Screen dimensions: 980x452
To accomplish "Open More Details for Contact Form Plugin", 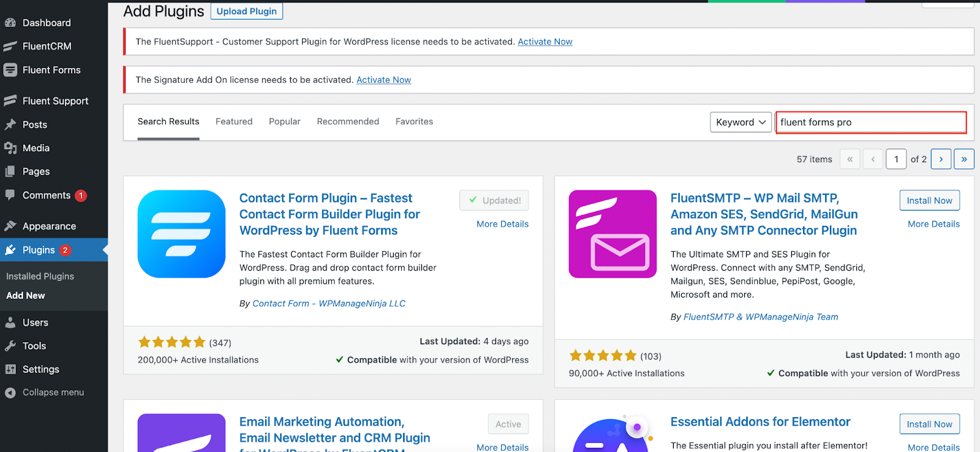I will point(502,224).
